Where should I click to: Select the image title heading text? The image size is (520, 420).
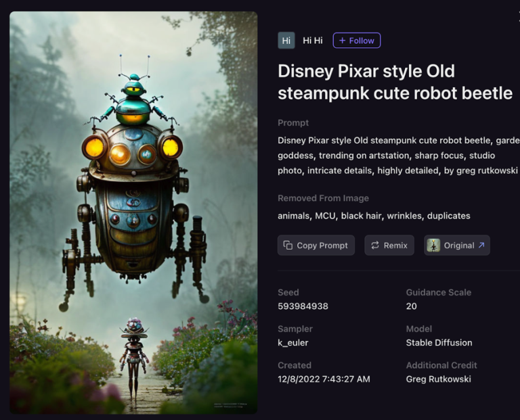coord(395,82)
